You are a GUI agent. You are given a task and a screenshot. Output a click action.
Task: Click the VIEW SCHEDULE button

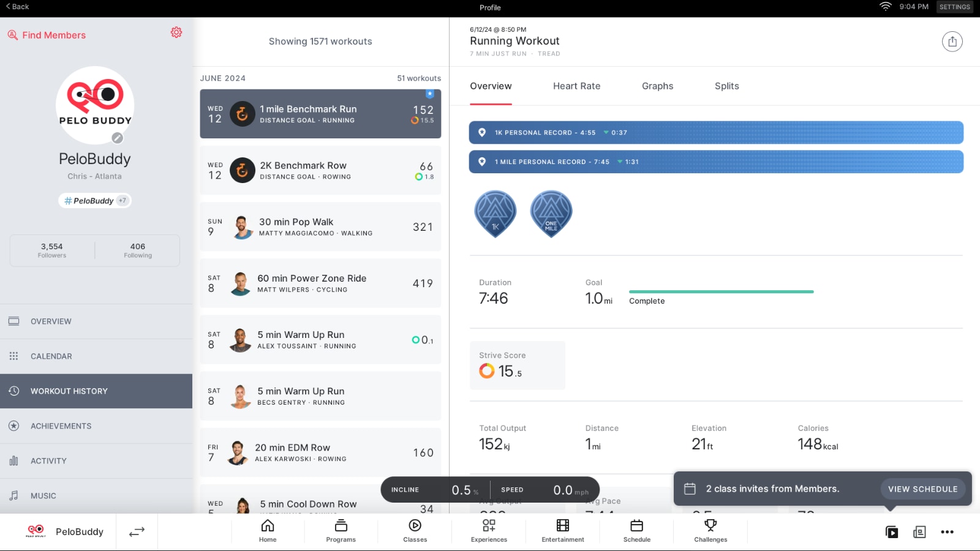(922, 489)
